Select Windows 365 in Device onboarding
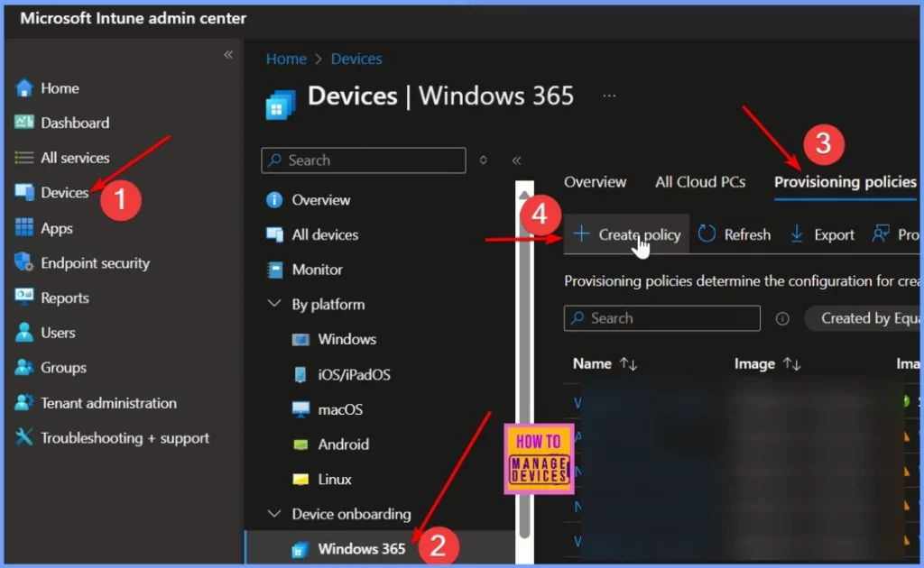This screenshot has width=924, height=568. pyautogui.click(x=362, y=548)
